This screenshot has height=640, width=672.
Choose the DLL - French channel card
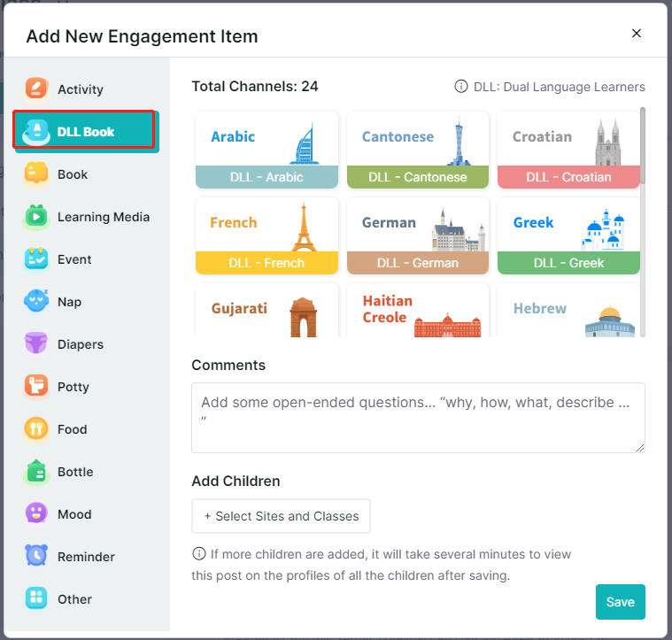pos(266,235)
